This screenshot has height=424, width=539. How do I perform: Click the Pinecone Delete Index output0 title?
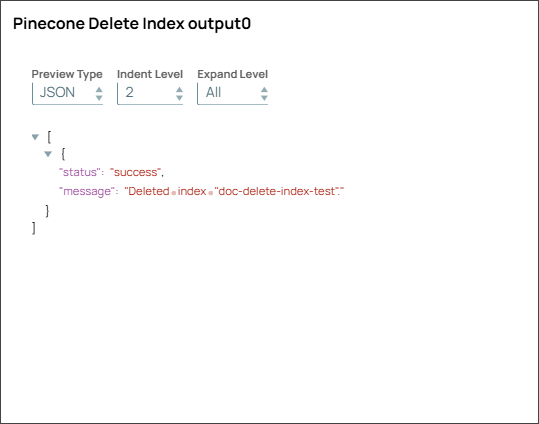[132, 24]
